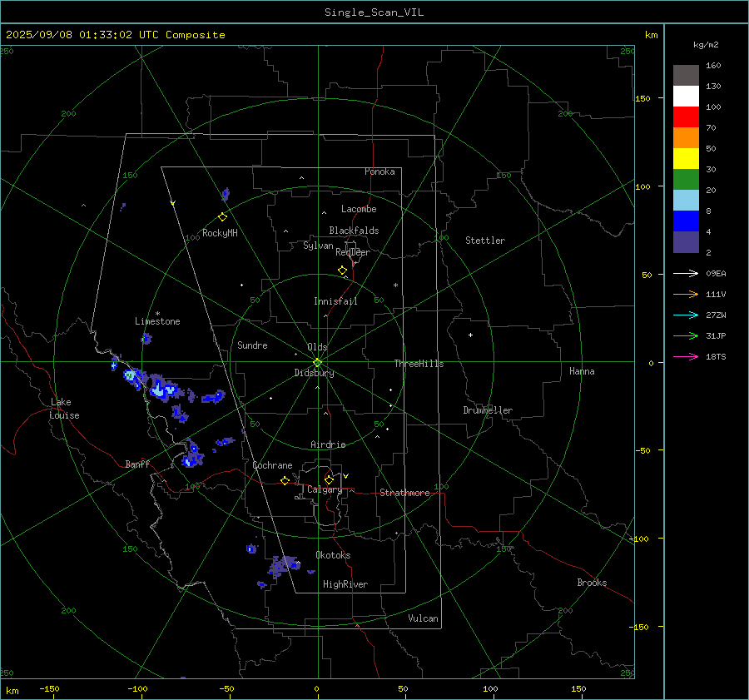Click the Single_Scan_VIL title text
The height and width of the screenshot is (700, 749).
pyautogui.click(x=374, y=12)
